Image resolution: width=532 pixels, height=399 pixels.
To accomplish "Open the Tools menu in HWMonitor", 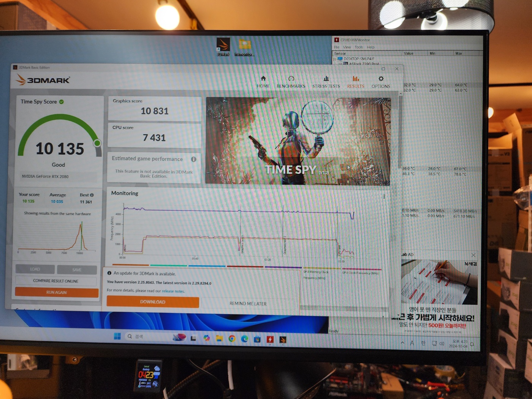I will 359,47.
